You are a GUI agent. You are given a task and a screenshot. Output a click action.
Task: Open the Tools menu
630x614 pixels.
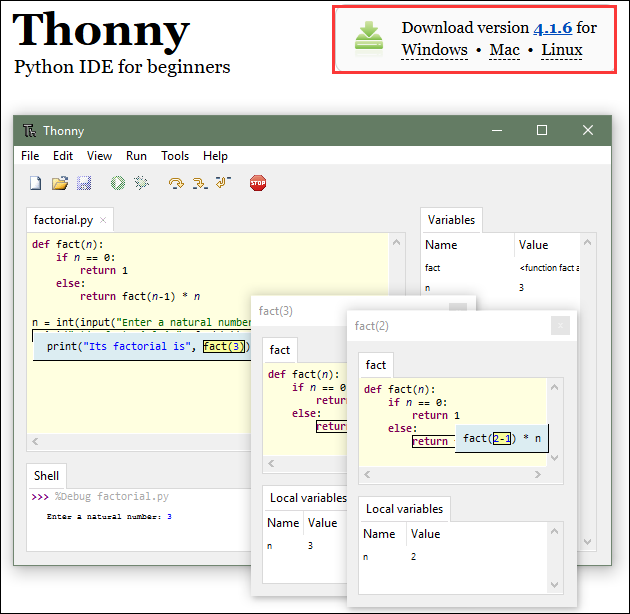(x=175, y=156)
